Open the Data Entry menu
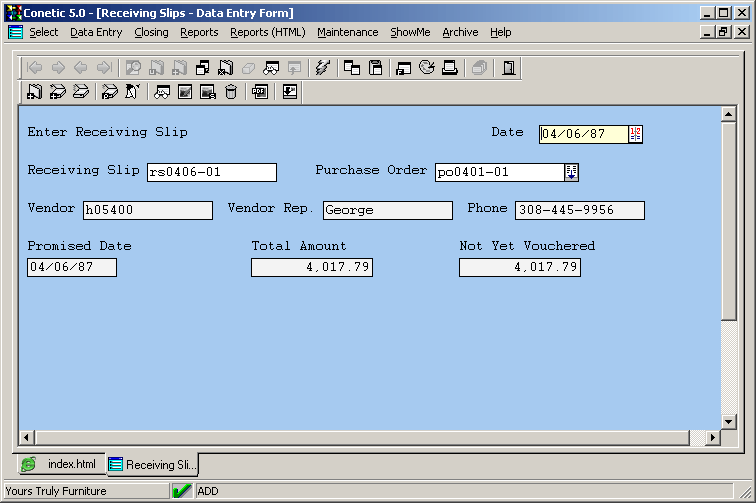 pos(96,32)
